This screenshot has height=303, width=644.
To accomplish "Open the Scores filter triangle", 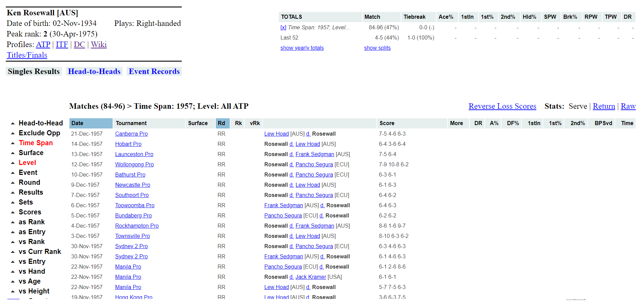I will 13,212.
